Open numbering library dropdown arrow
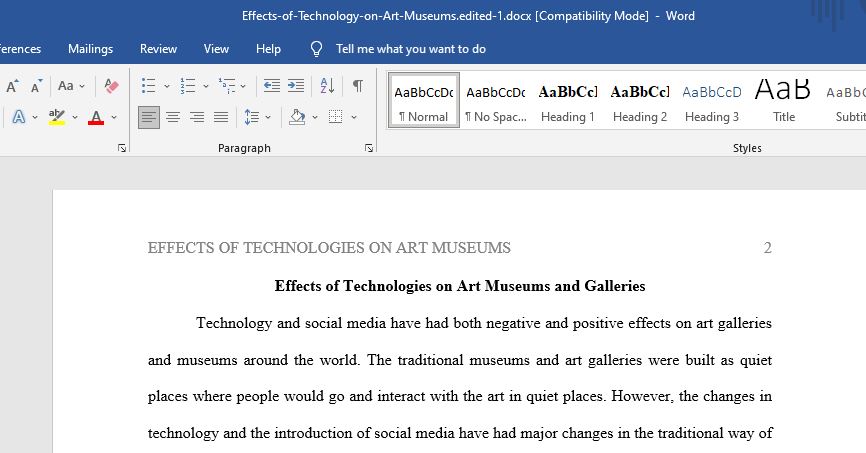This screenshot has width=866, height=453. [205, 86]
